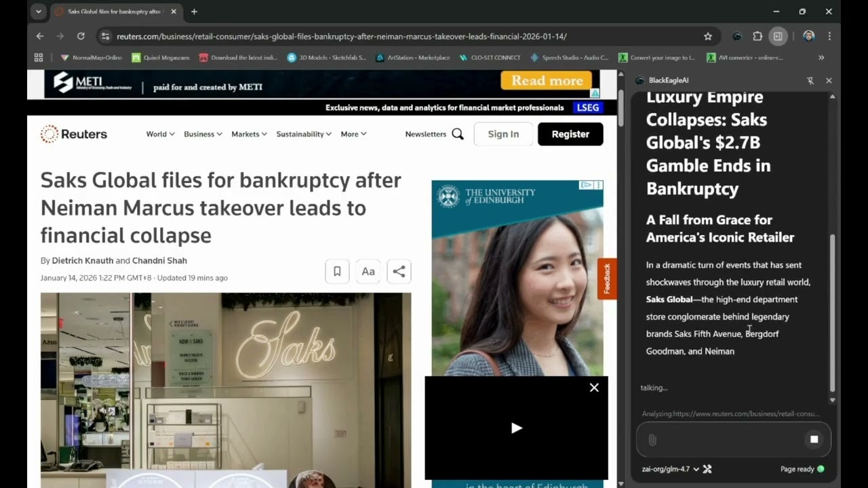Open the Download the latest indi... bookmark
The image size is (868, 488).
[x=239, y=58]
